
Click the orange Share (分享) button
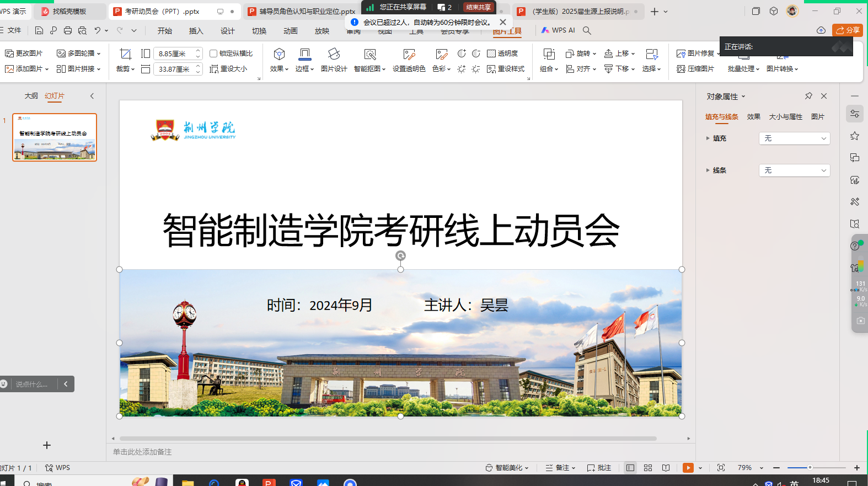848,30
